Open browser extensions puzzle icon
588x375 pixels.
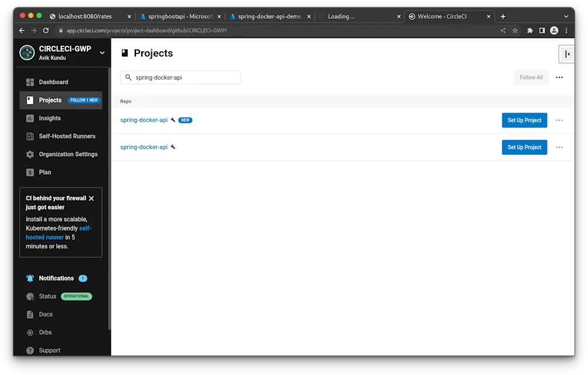530,30
